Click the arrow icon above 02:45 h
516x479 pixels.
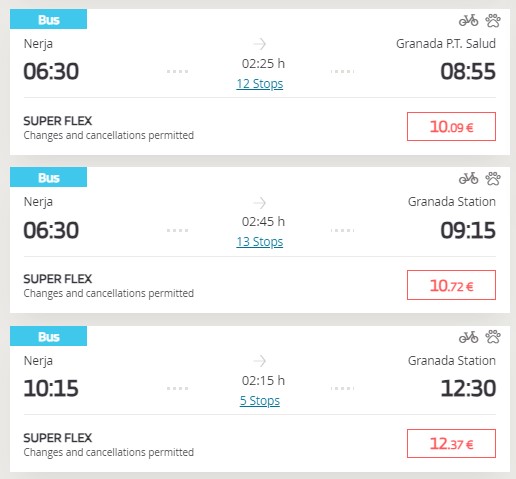tap(259, 202)
